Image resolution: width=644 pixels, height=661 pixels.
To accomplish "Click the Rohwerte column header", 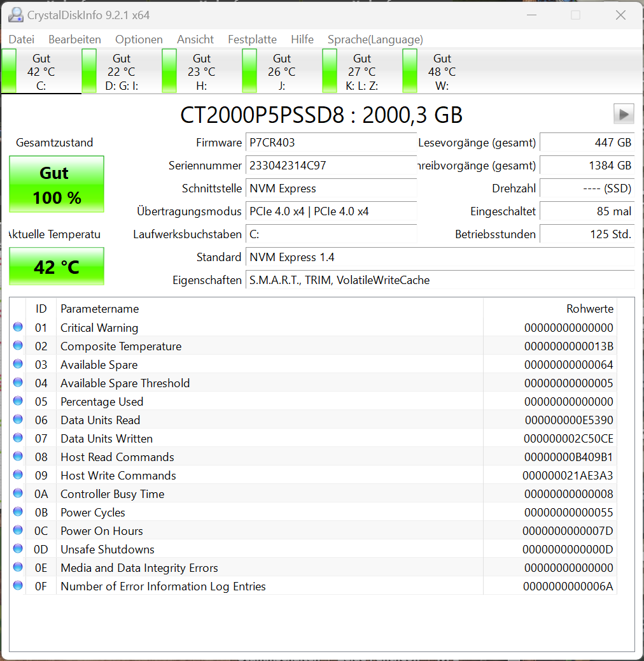I will 550,309.
